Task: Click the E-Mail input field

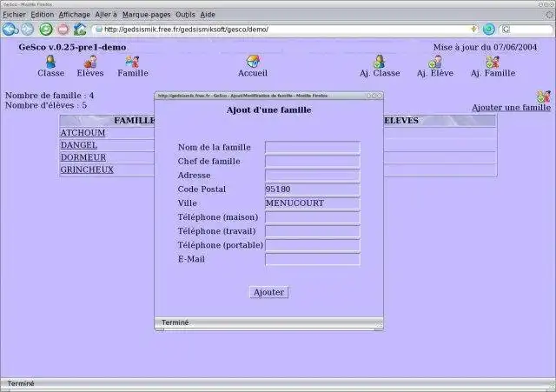Action: tap(313, 259)
